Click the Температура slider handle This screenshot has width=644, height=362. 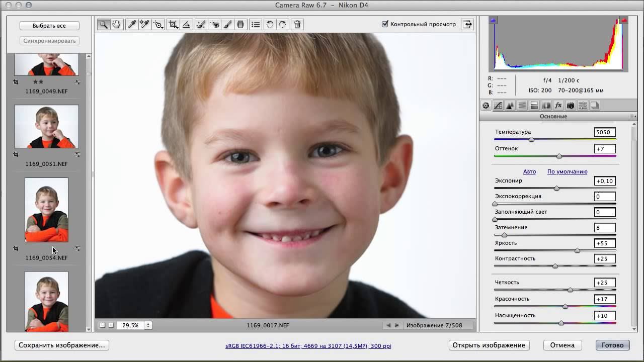coord(531,139)
